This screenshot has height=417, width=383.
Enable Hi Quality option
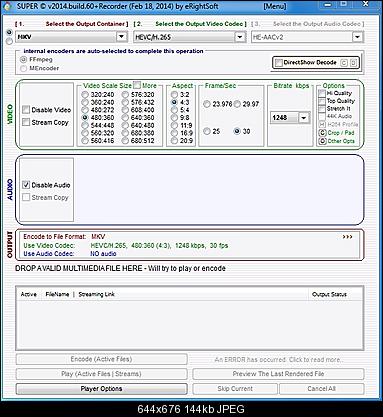(x=322, y=93)
